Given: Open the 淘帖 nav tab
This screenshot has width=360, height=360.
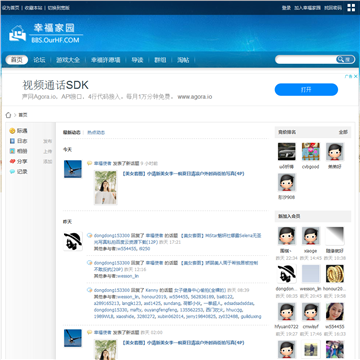Looking at the screenshot, I should click(x=183, y=60).
